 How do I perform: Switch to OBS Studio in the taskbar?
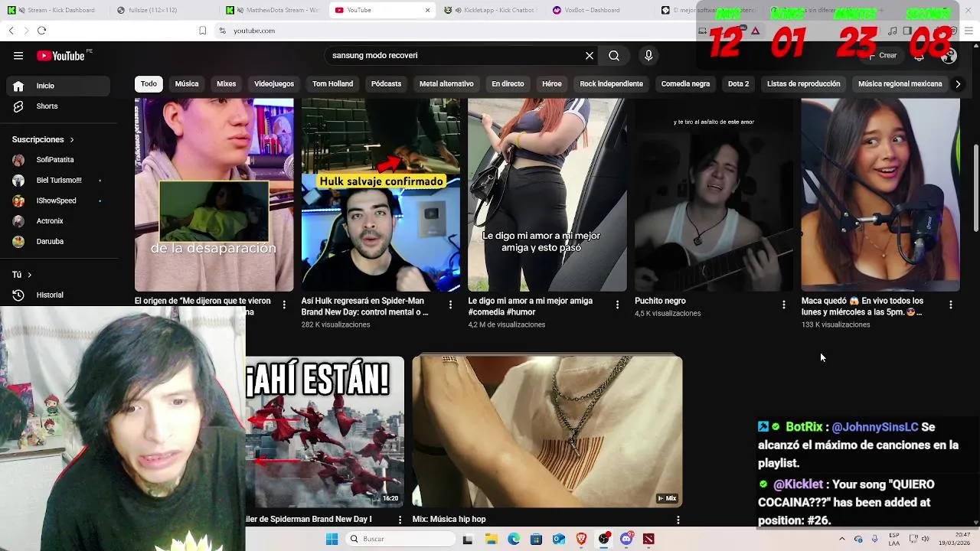pos(604,540)
